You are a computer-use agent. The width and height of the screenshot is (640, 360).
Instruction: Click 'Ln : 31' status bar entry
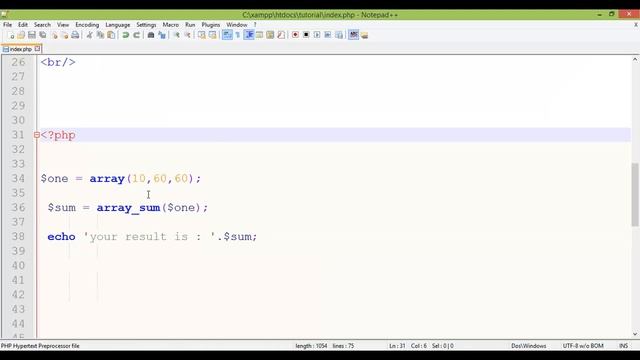[x=397, y=346]
